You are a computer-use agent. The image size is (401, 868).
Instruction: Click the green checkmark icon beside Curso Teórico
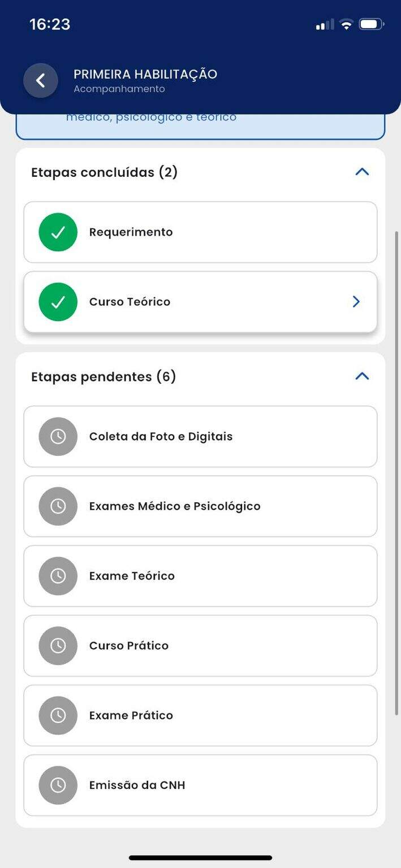coord(58,302)
